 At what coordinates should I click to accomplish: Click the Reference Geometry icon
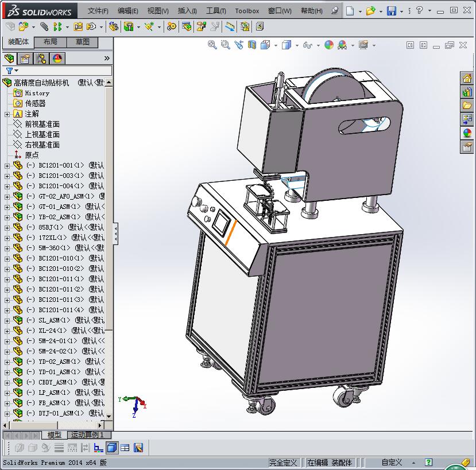[x=149, y=27]
